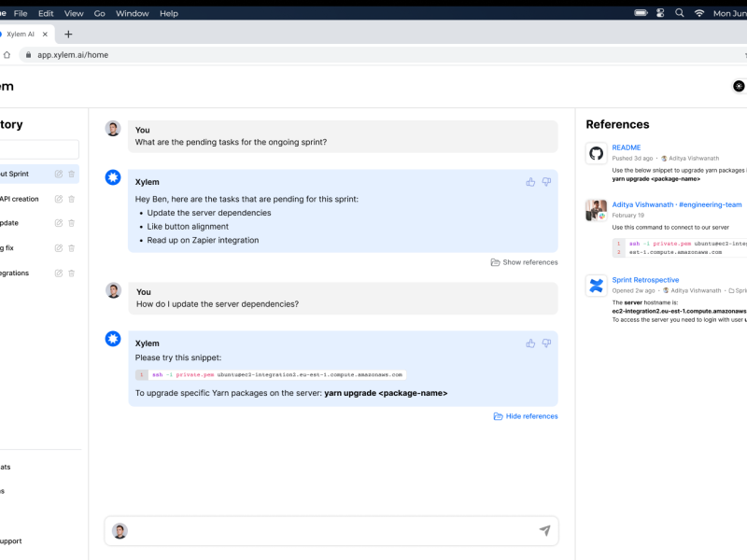Open Spotlight search in the menu bar

click(x=680, y=13)
